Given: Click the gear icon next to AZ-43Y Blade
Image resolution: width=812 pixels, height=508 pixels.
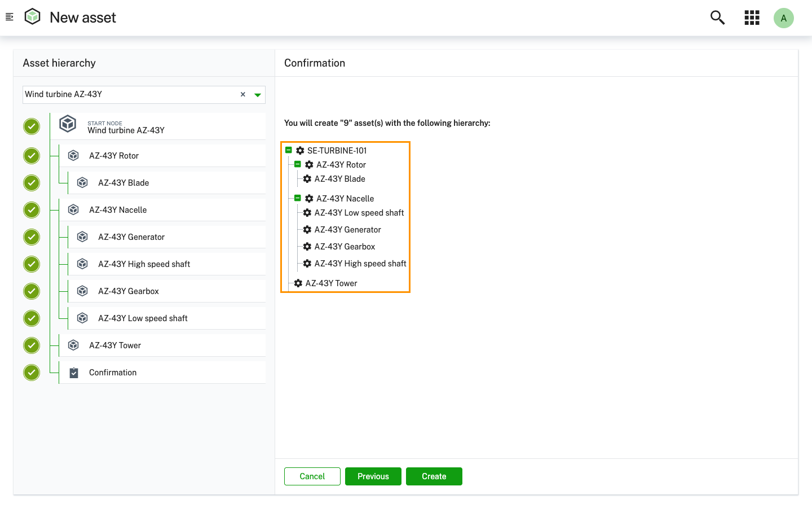Looking at the screenshot, I should (x=307, y=178).
